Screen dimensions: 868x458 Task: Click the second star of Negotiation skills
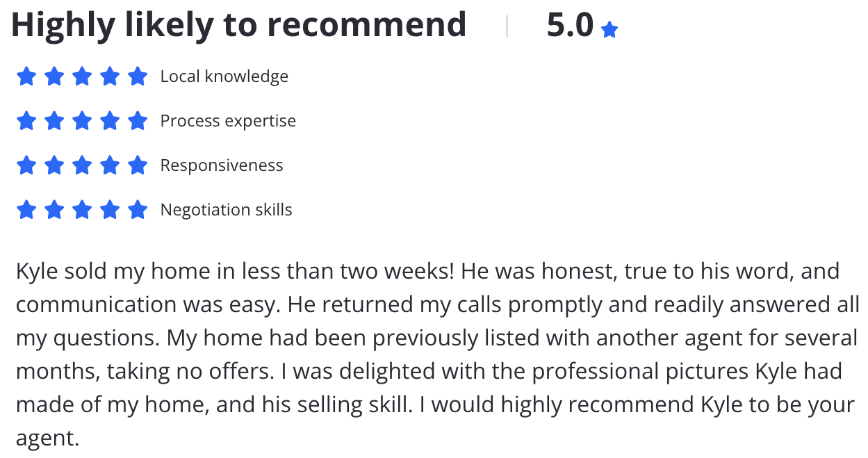(54, 210)
